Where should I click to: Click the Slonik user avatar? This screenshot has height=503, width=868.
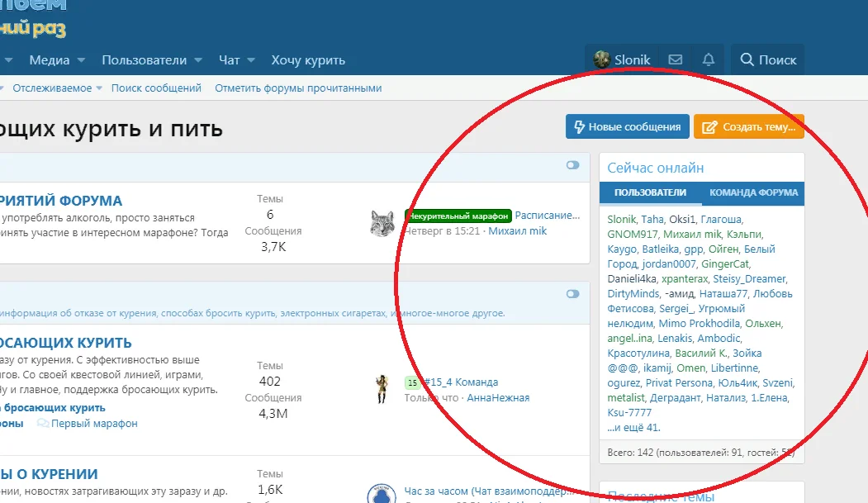click(x=602, y=59)
